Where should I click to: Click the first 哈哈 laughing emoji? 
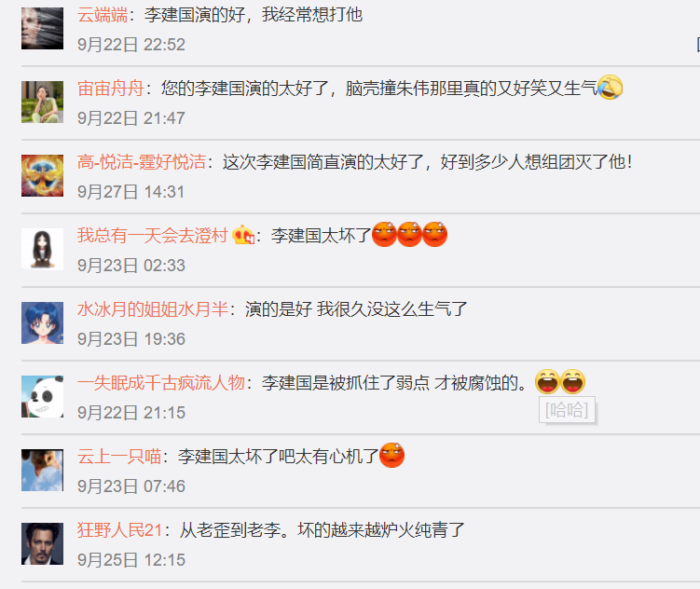coord(548,381)
